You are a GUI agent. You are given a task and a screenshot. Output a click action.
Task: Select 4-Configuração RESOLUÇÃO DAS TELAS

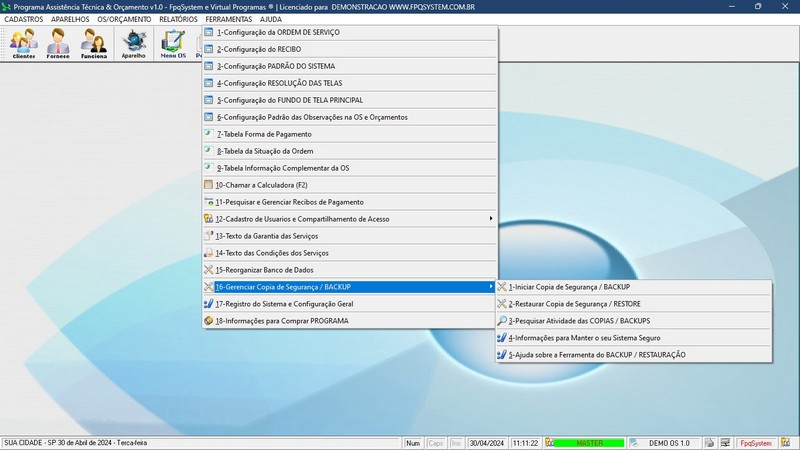click(x=349, y=83)
